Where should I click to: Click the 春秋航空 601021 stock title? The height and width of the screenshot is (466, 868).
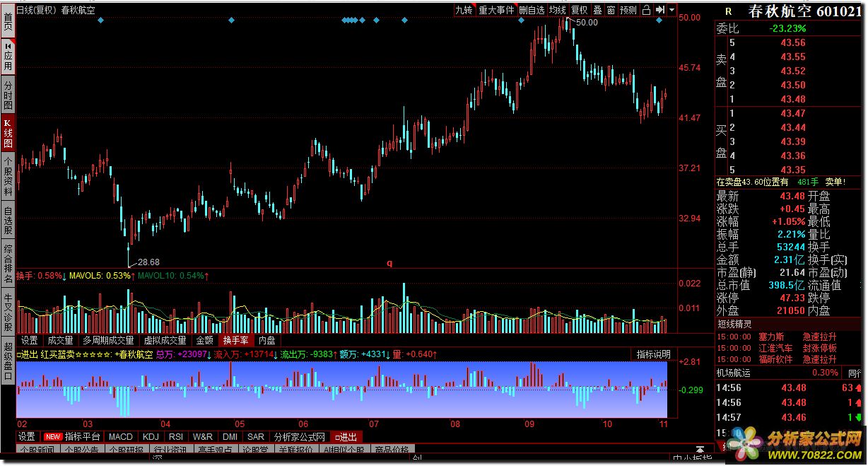[x=805, y=11]
